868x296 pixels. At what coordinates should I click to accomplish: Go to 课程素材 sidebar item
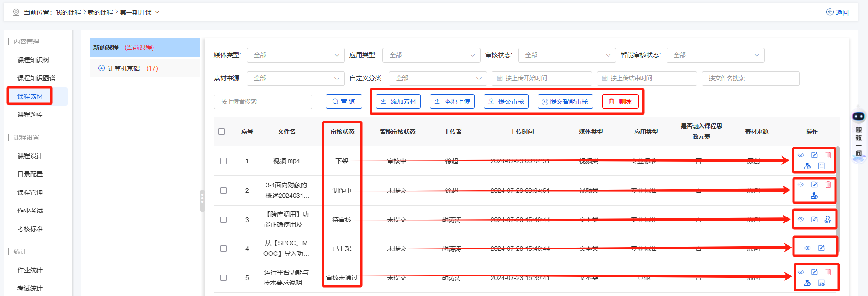[30, 96]
